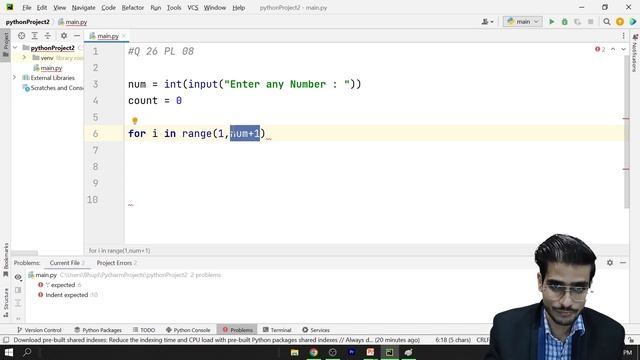Expand the venv folder
The height and width of the screenshot is (360, 640).
point(24,58)
